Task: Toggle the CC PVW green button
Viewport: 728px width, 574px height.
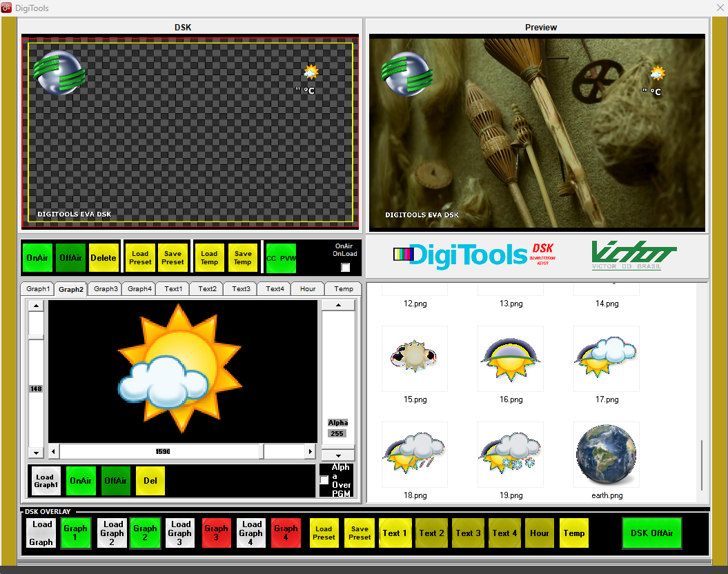Action: pyautogui.click(x=281, y=258)
